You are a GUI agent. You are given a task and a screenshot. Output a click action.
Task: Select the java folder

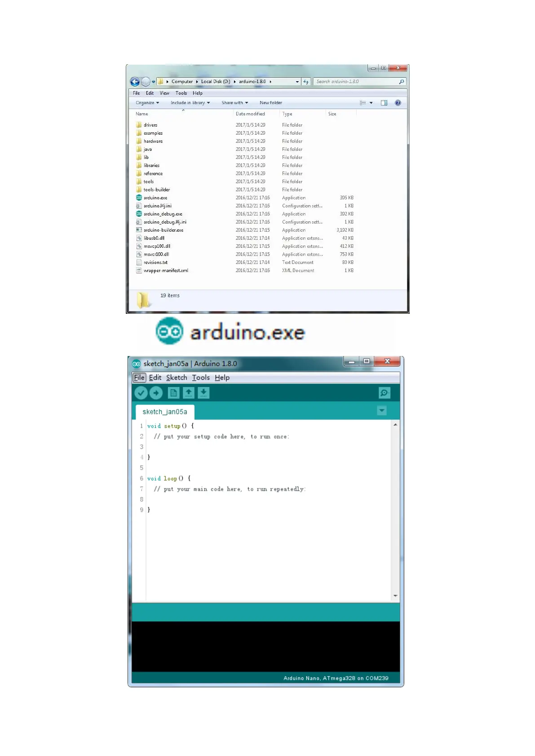coord(148,149)
